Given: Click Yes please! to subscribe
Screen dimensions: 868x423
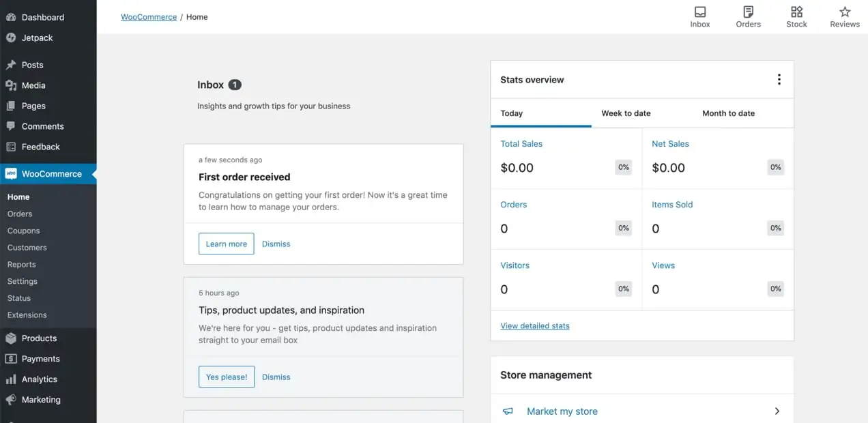Looking at the screenshot, I should [227, 376].
